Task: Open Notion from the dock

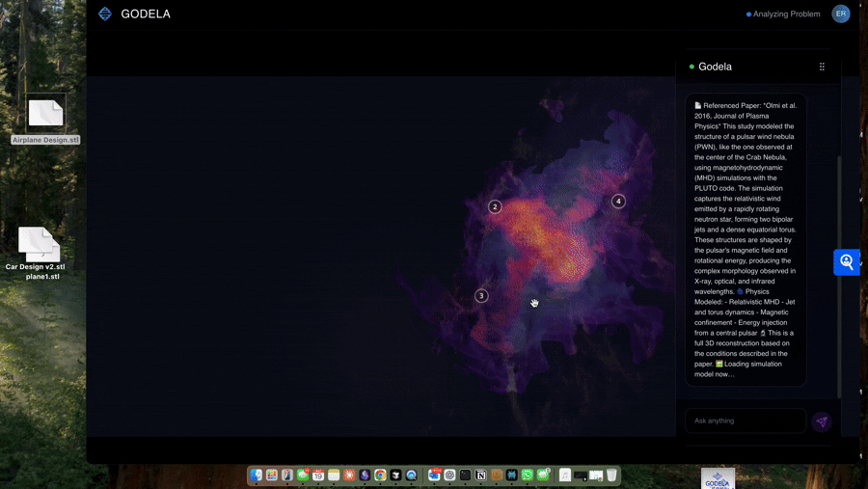Action: coord(480,475)
